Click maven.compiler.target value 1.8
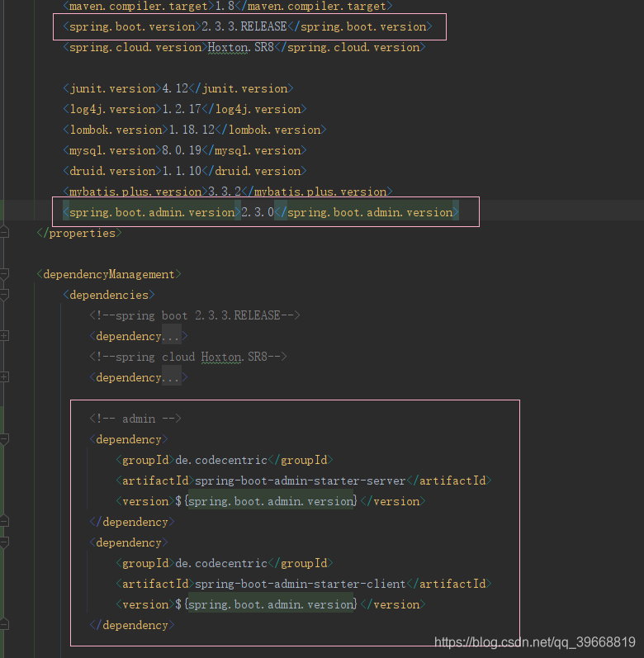Viewport: 644px width, 658px height. coord(225,6)
